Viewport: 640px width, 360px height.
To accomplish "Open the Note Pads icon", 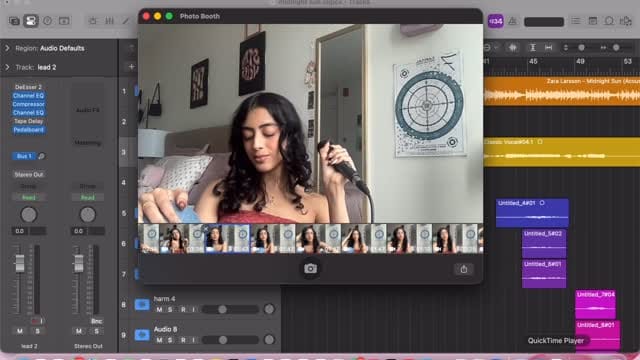I will (593, 21).
